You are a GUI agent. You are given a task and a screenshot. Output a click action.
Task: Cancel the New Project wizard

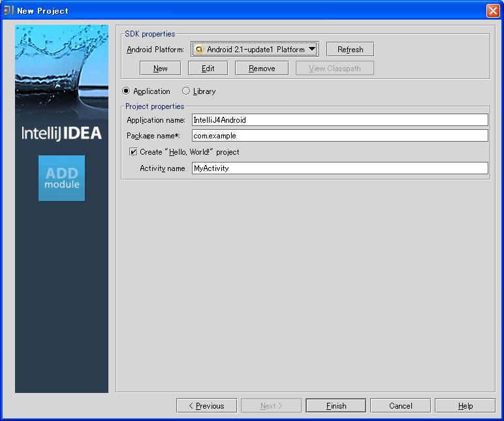400,405
